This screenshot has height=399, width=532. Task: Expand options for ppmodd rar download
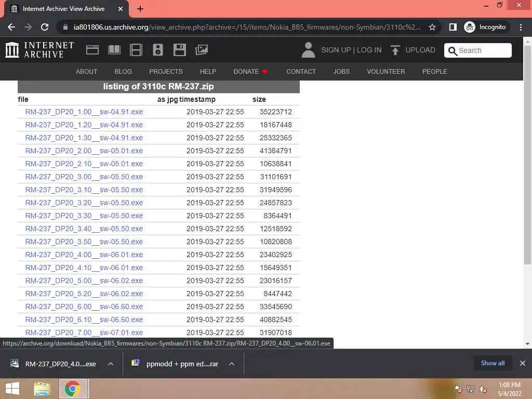[x=232, y=364]
